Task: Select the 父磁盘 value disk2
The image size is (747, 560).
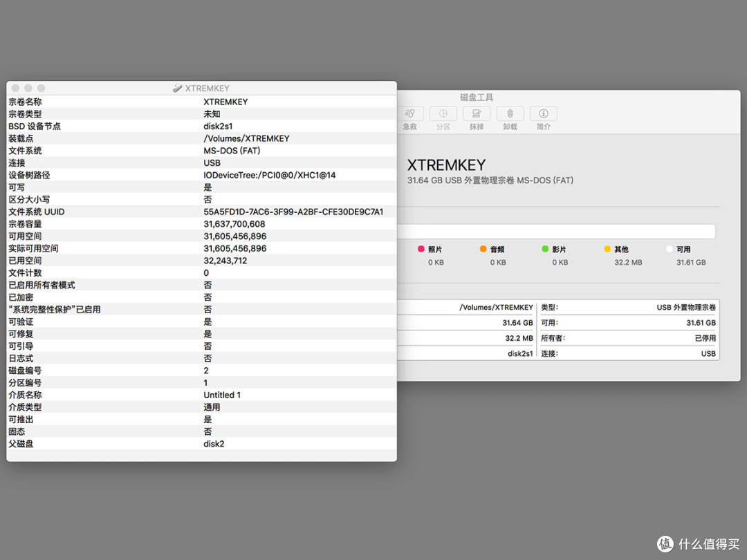Action: tap(214, 444)
